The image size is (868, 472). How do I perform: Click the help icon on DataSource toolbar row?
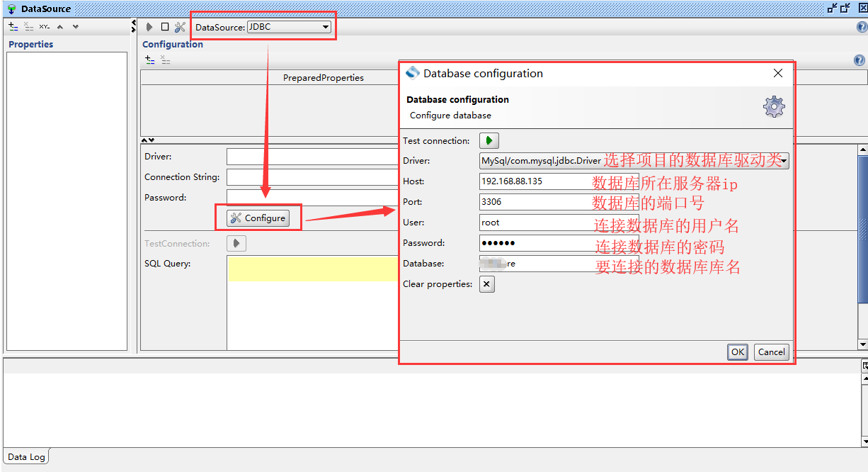[x=862, y=27]
